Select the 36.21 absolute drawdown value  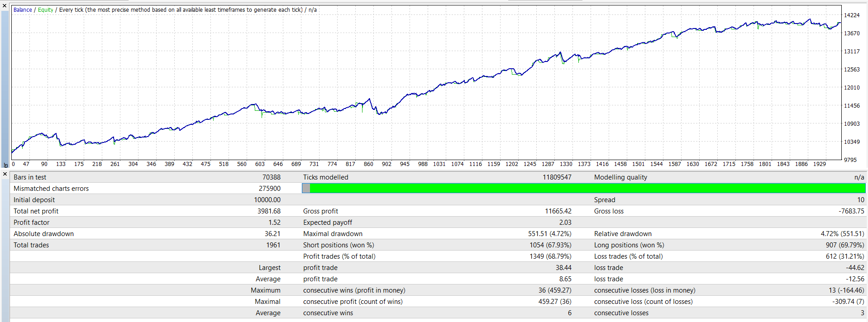272,234
